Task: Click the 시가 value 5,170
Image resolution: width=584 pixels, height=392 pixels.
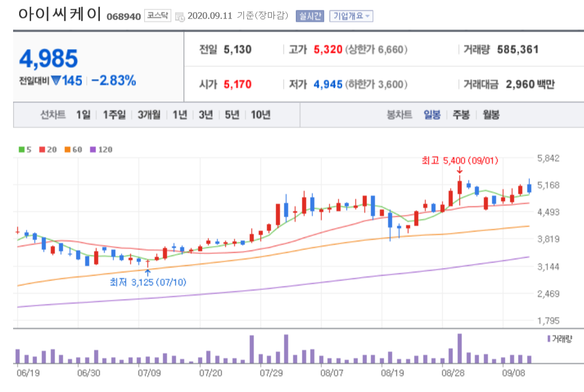Action: 237,85
